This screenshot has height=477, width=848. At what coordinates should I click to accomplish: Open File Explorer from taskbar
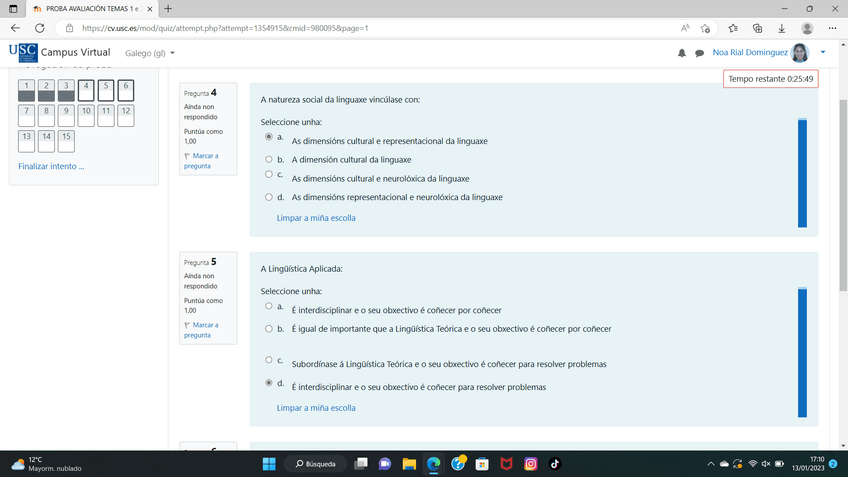[x=409, y=464]
